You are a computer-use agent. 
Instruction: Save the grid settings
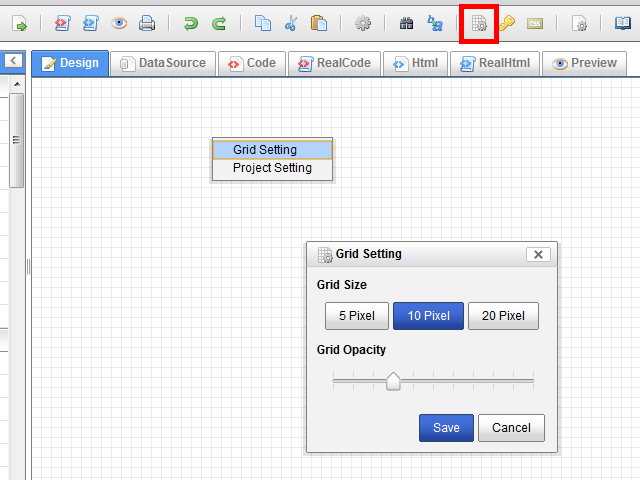click(x=446, y=428)
